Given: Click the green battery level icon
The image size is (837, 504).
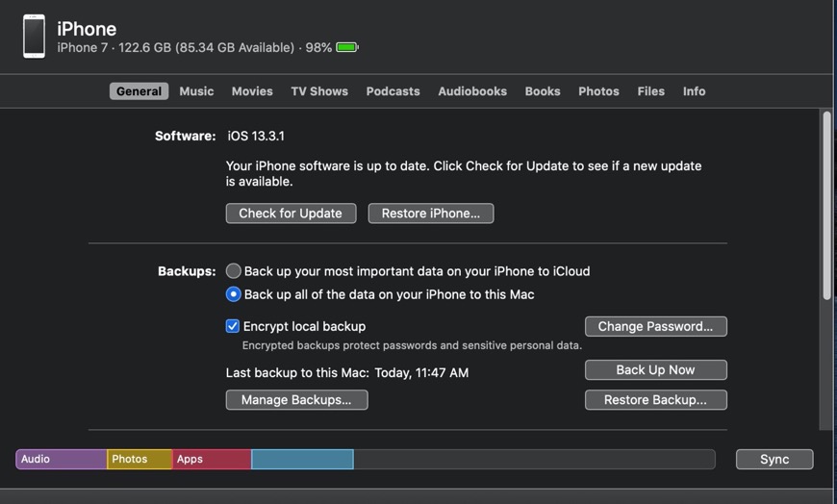Looking at the screenshot, I should (x=347, y=47).
